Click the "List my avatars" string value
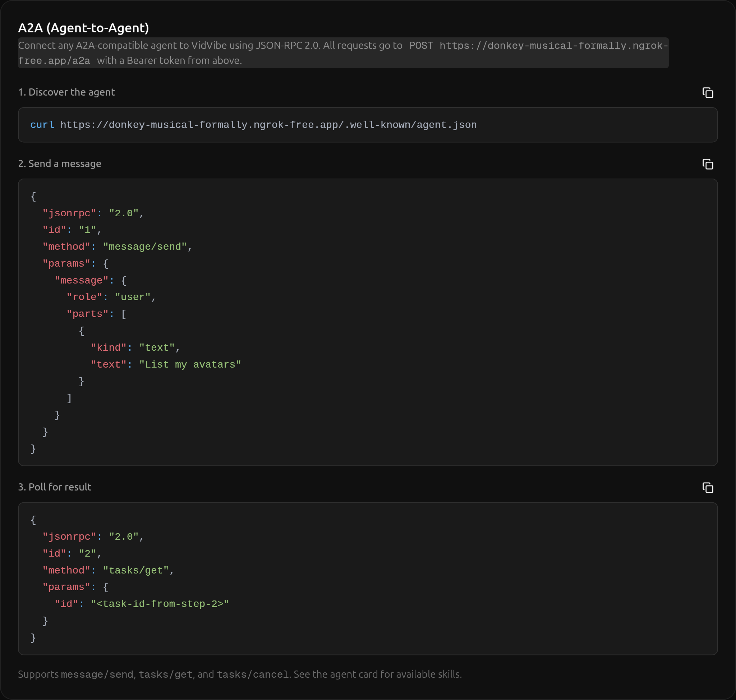Viewport: 736px width, 700px height. [x=190, y=364]
